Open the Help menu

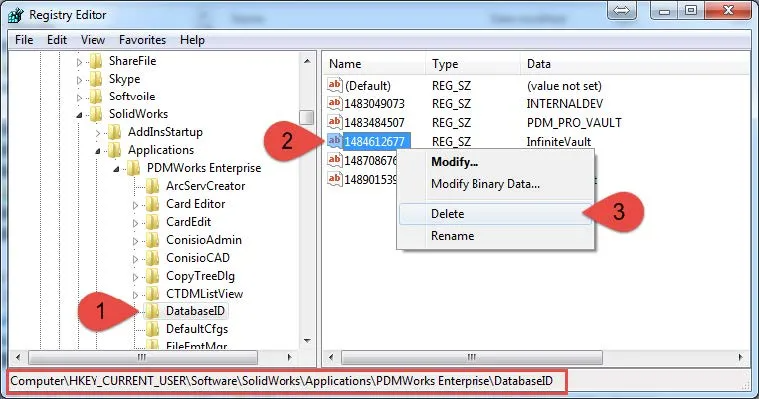(x=192, y=40)
